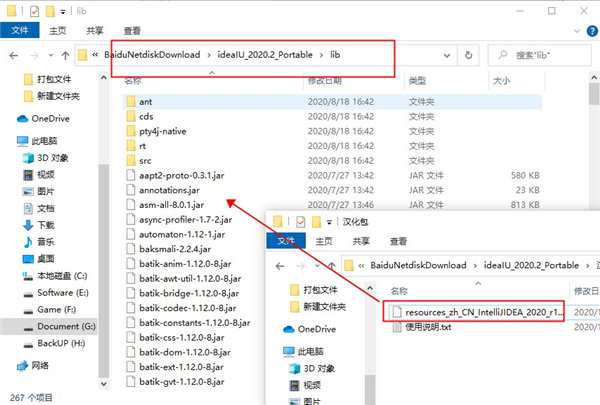The image size is (600, 405).
Task: Open the help icon in lib window
Action: (592, 31)
